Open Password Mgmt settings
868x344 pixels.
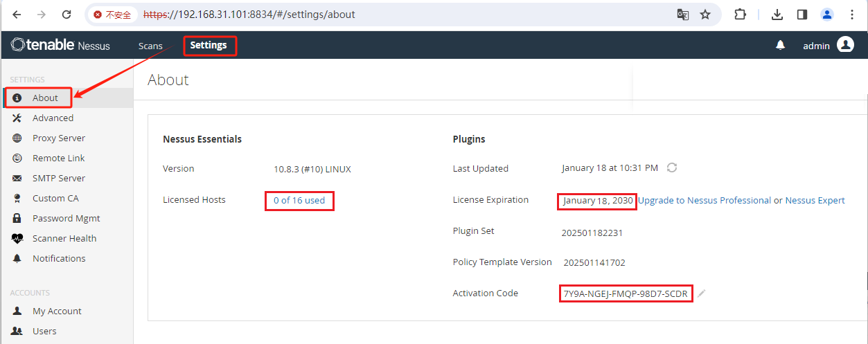[67, 218]
